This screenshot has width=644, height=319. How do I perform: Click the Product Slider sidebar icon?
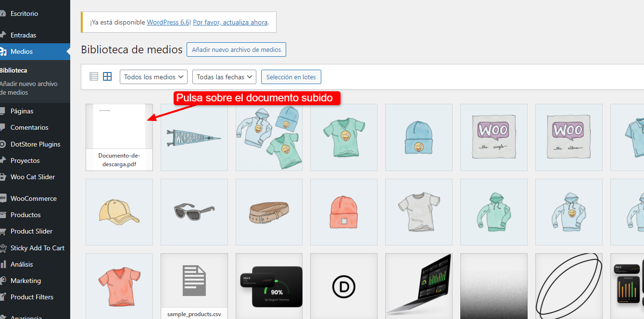click(x=2, y=231)
